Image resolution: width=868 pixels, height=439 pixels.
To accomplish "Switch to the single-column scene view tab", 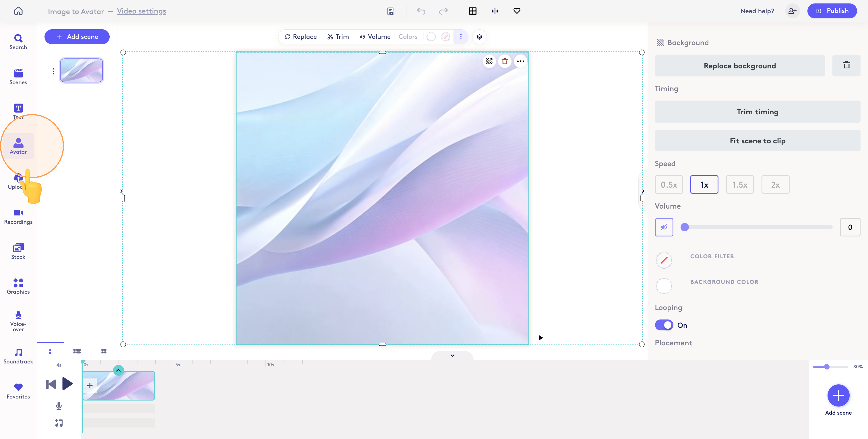I will click(50, 351).
